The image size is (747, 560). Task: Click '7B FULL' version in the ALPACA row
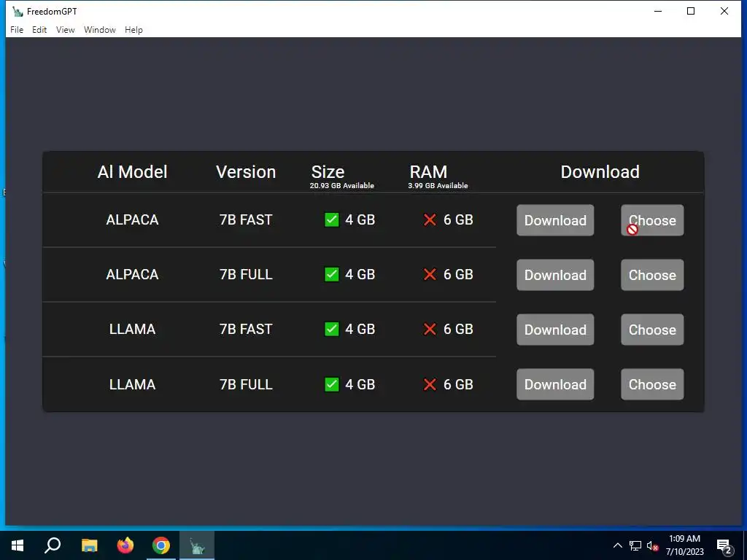(246, 274)
